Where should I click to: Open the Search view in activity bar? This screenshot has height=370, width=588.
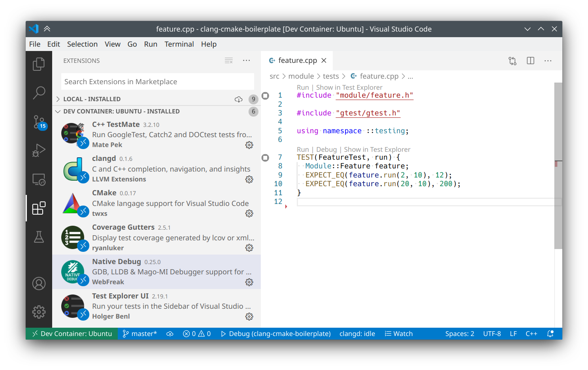(x=39, y=92)
